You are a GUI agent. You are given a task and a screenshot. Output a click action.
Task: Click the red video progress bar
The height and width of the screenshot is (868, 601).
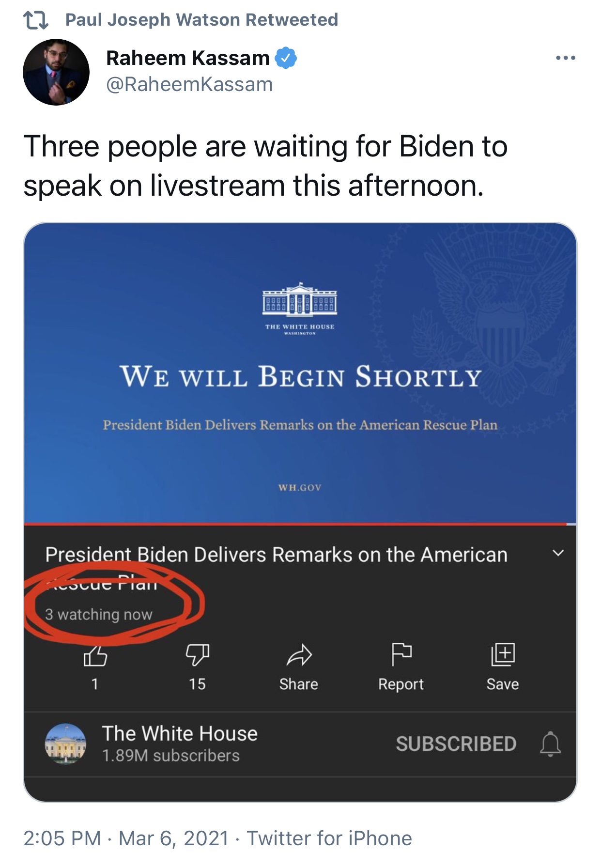[295, 524]
